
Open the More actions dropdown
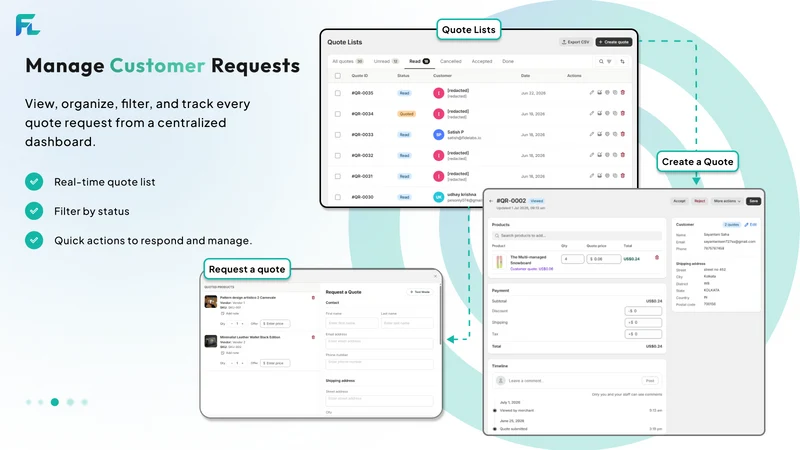(x=727, y=201)
